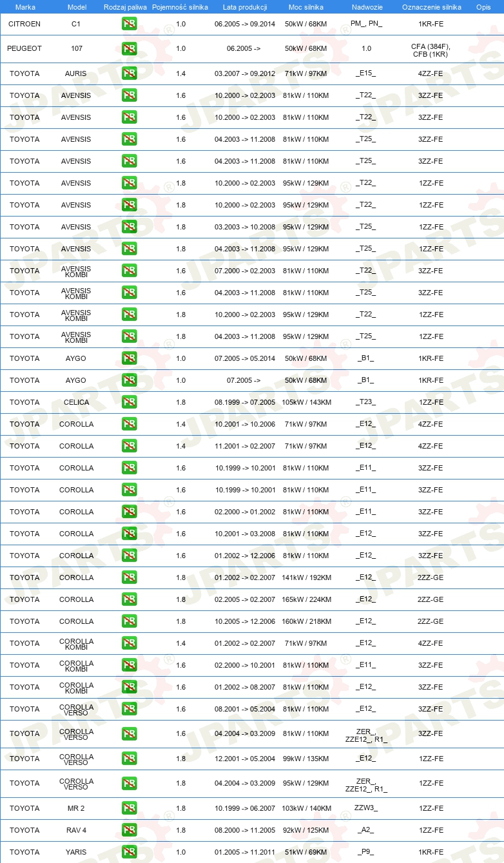Click the fuel icon in the TOYOTA YARIS row
504x863 pixels.
click(x=129, y=852)
